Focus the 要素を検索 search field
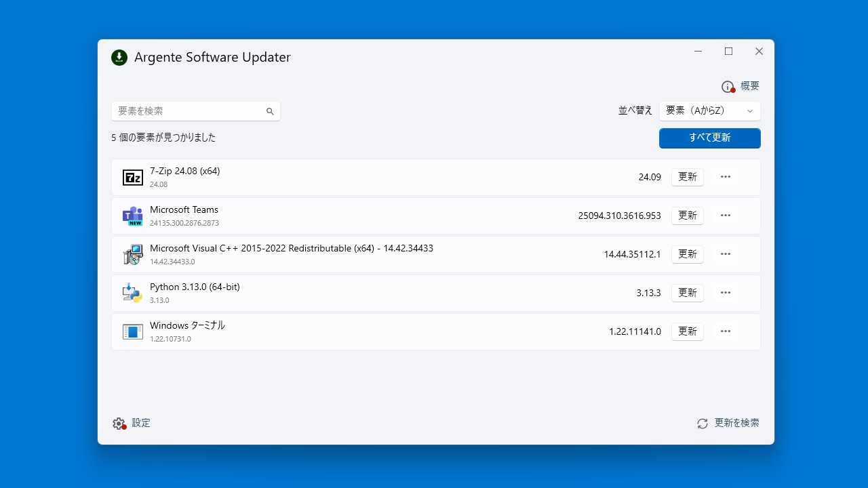The image size is (868, 488). [196, 111]
